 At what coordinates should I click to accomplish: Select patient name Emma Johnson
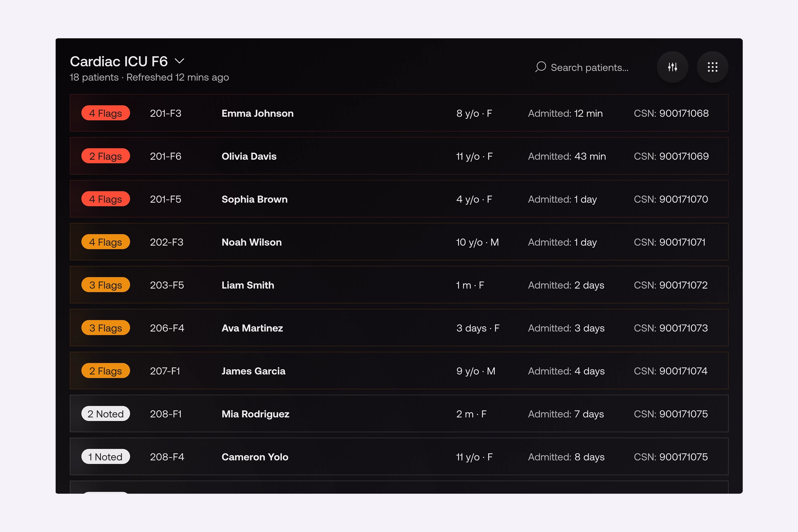click(x=258, y=113)
